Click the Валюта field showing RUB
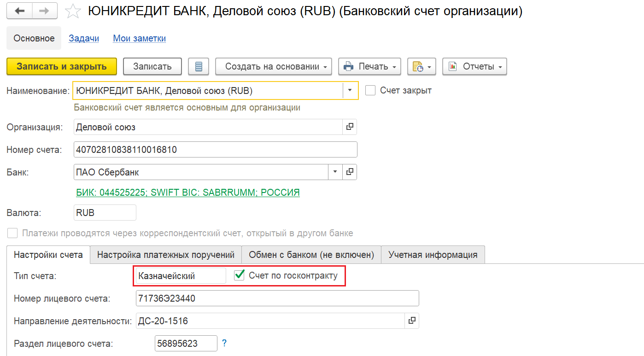Viewport: 644px width, 356px height. 105,212
